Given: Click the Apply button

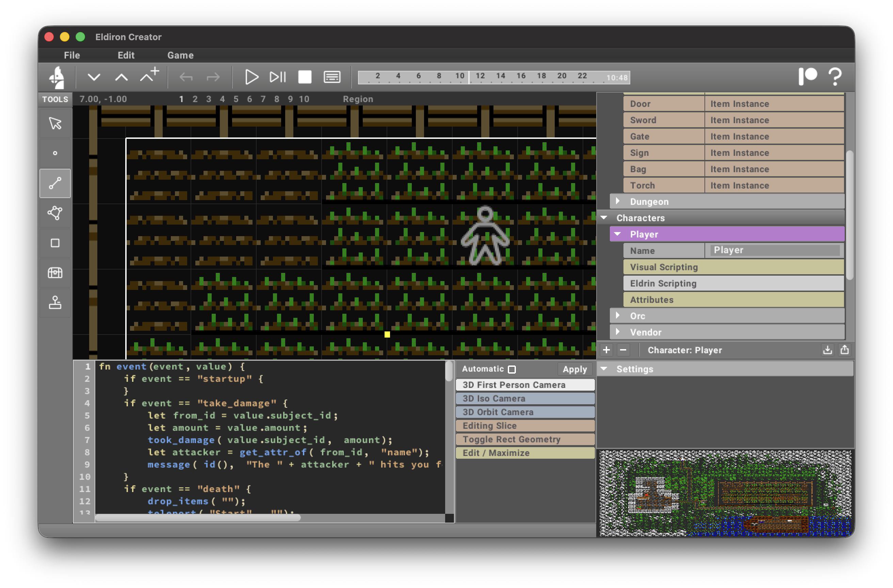Looking at the screenshot, I should (574, 369).
